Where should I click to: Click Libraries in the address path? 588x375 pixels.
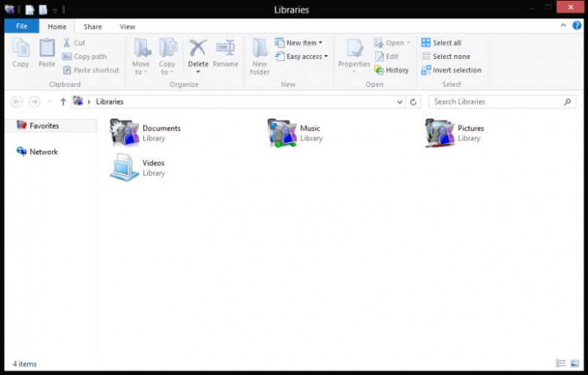(109, 102)
